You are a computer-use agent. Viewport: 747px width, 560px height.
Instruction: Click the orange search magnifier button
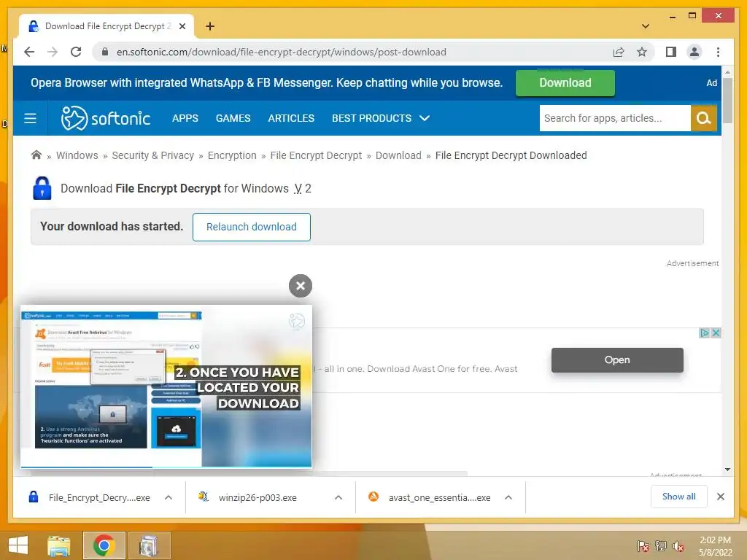(704, 118)
